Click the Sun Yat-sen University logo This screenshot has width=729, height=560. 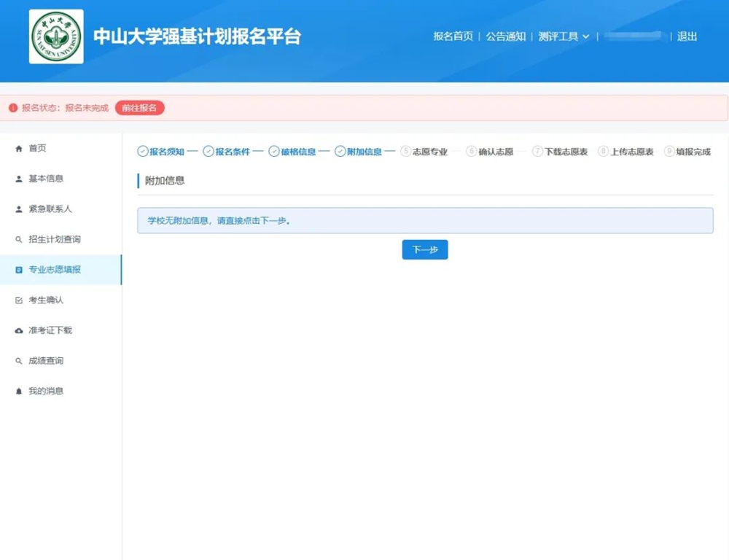(56, 36)
